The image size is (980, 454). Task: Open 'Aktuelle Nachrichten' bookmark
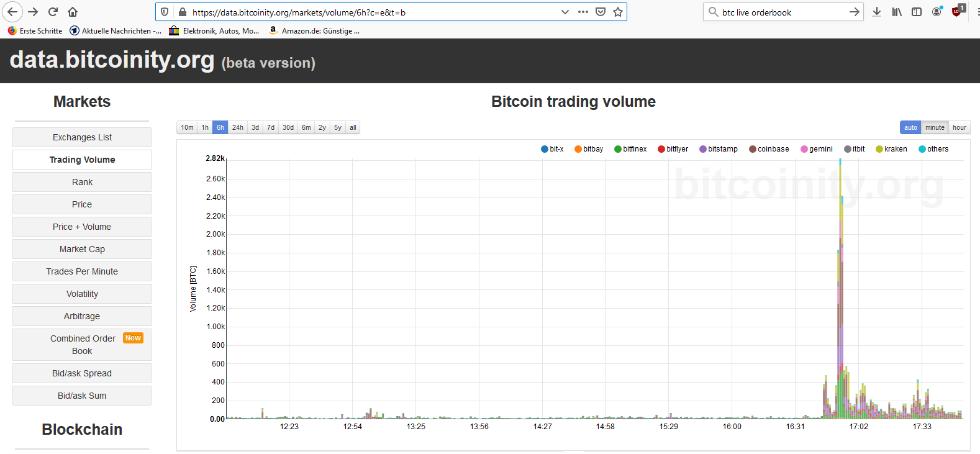click(116, 30)
